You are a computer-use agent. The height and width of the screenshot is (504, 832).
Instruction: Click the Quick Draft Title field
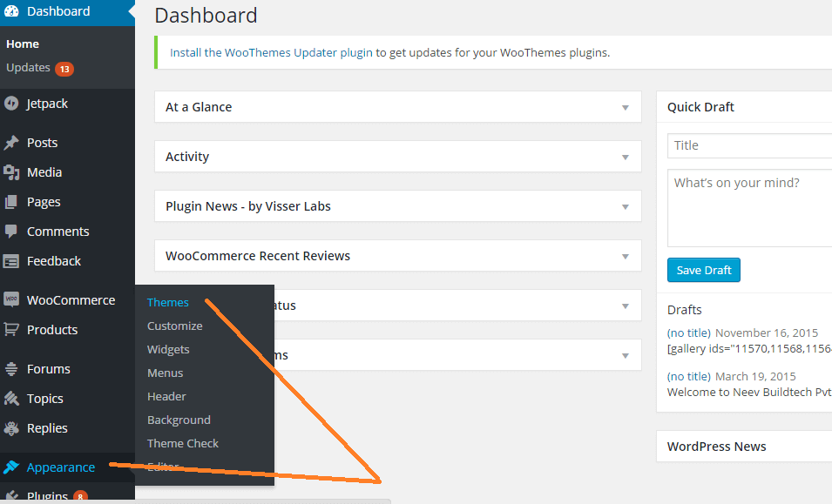tap(751, 145)
